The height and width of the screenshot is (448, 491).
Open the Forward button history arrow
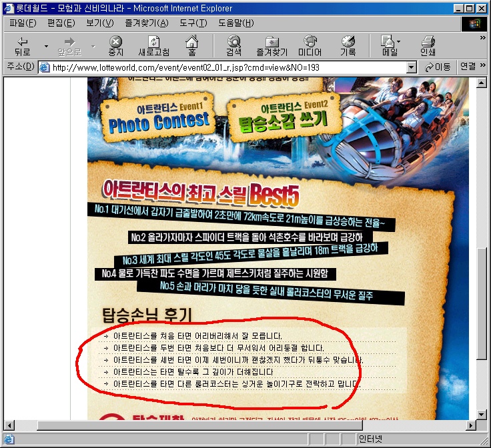[x=93, y=46]
